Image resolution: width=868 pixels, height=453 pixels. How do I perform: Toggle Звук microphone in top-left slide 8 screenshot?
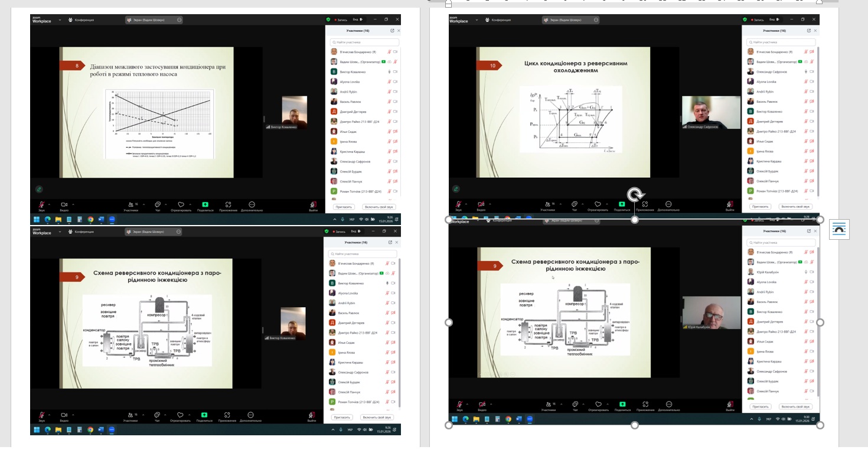tap(42, 204)
